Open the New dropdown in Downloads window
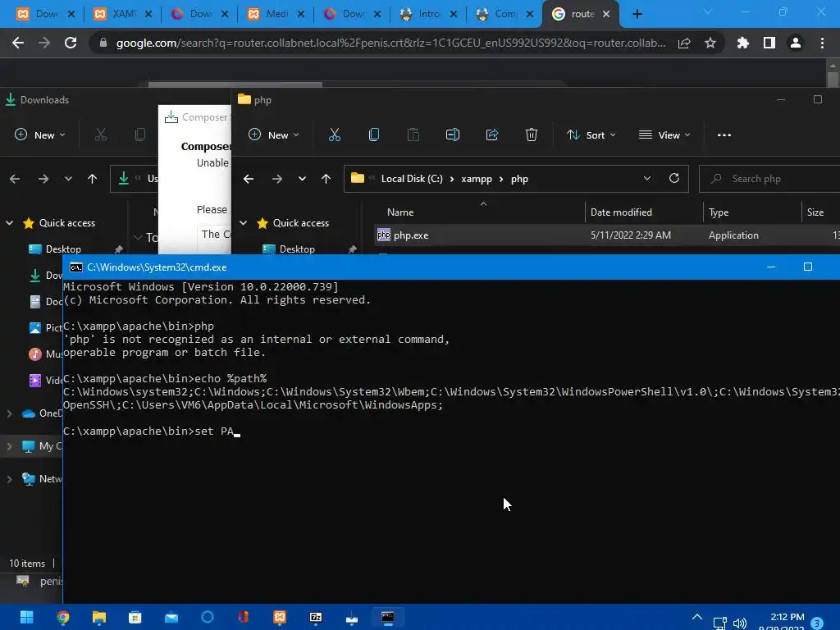840x630 pixels. 40,135
